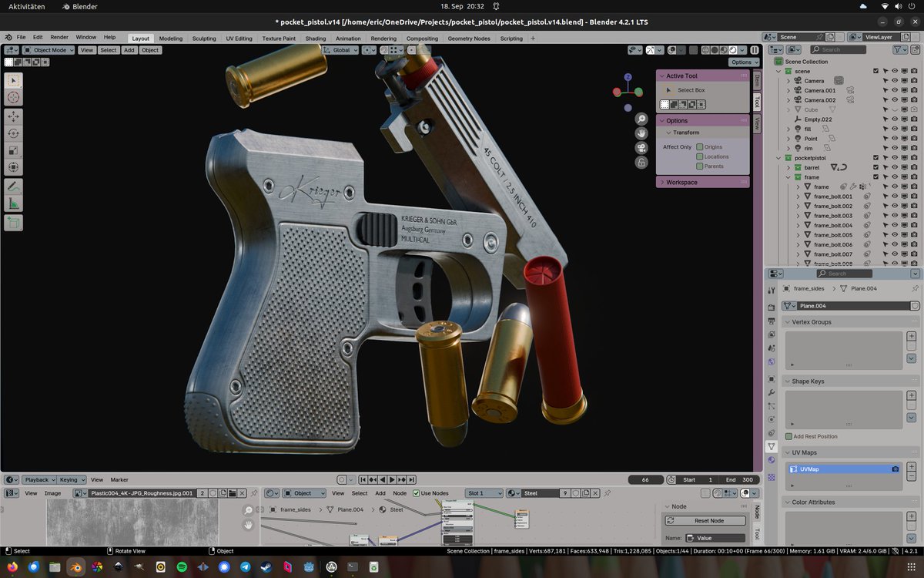Expand the barrel collection in outliner
Image resolution: width=924 pixels, height=578 pixels.
pyautogui.click(x=788, y=167)
